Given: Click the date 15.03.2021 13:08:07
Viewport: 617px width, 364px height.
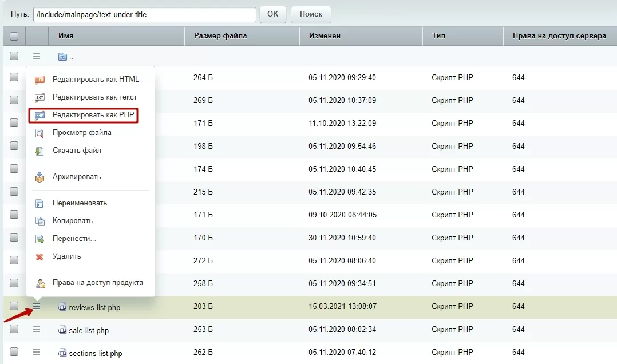Looking at the screenshot, I should click(x=342, y=307).
